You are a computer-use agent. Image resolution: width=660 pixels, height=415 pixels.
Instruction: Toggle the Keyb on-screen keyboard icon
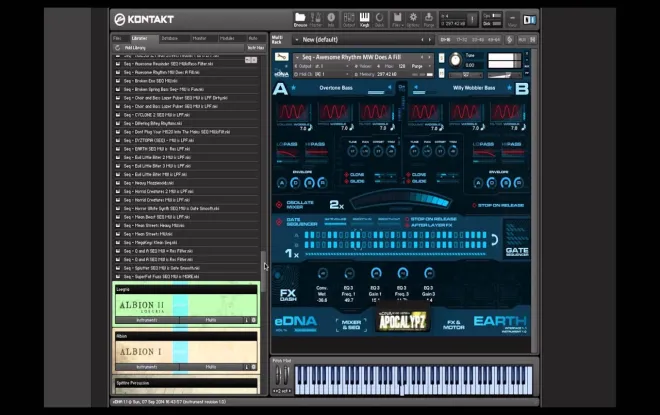[x=365, y=19]
